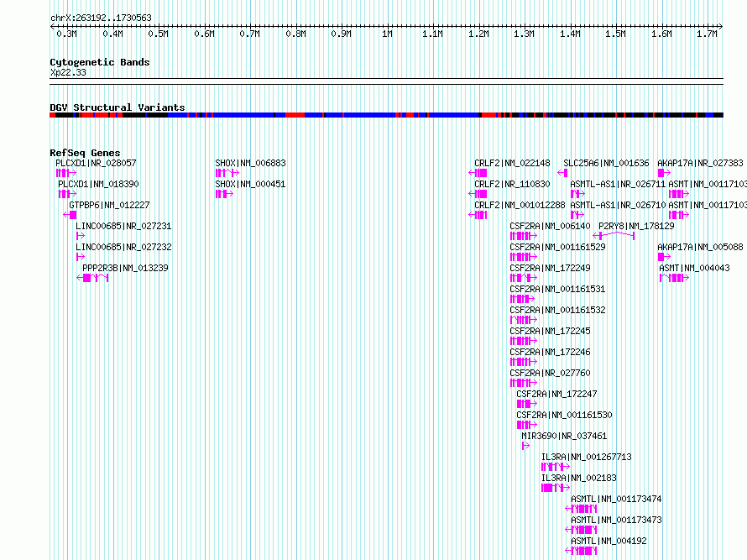Click LINC00685|NR_027231 label

point(123,226)
